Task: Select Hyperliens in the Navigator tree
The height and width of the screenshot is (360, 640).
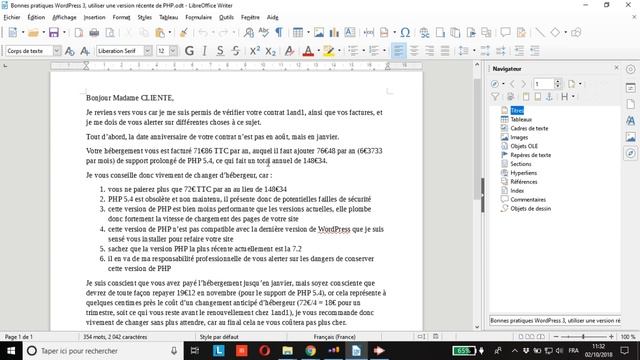Action: (523, 173)
